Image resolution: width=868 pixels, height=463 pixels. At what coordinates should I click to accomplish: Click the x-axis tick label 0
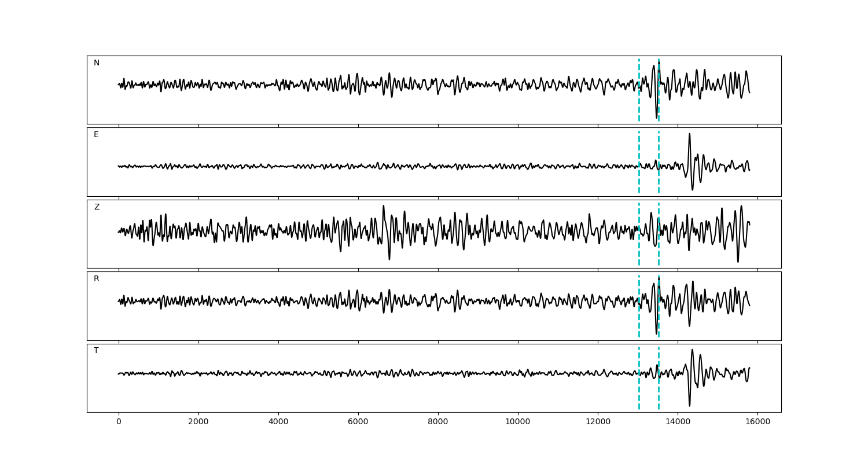tap(119, 422)
